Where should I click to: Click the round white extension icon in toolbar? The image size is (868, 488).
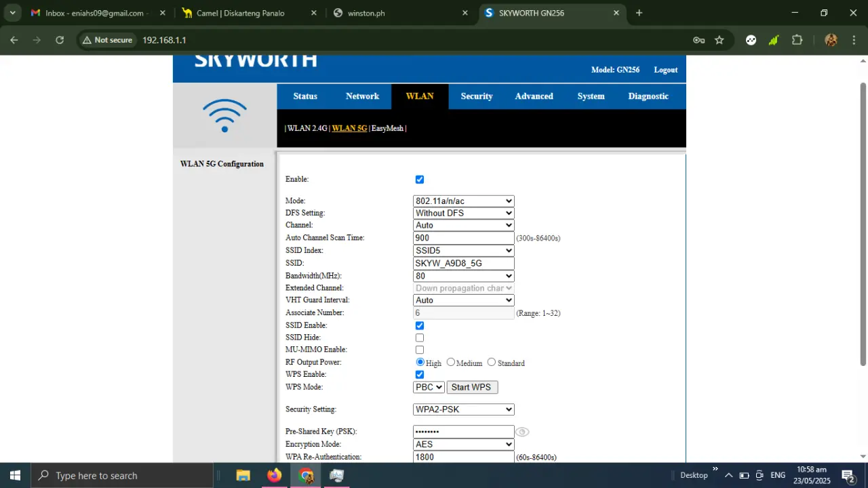pyautogui.click(x=751, y=40)
